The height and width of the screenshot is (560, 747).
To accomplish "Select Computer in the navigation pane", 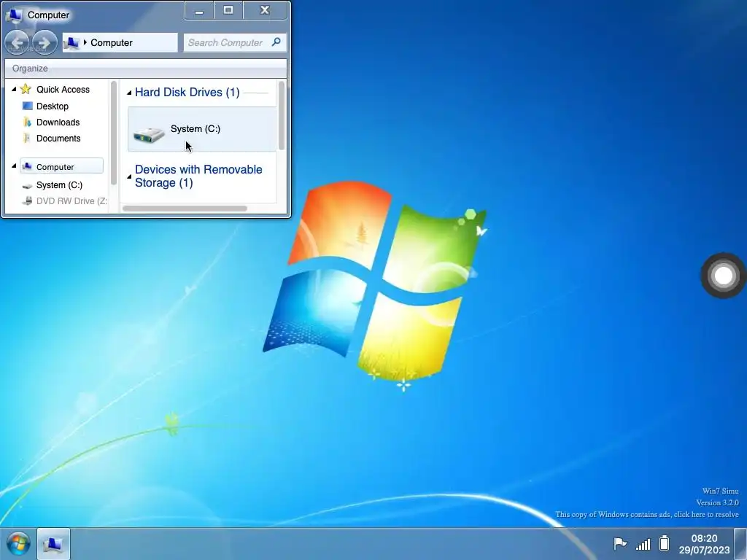I will coord(61,166).
